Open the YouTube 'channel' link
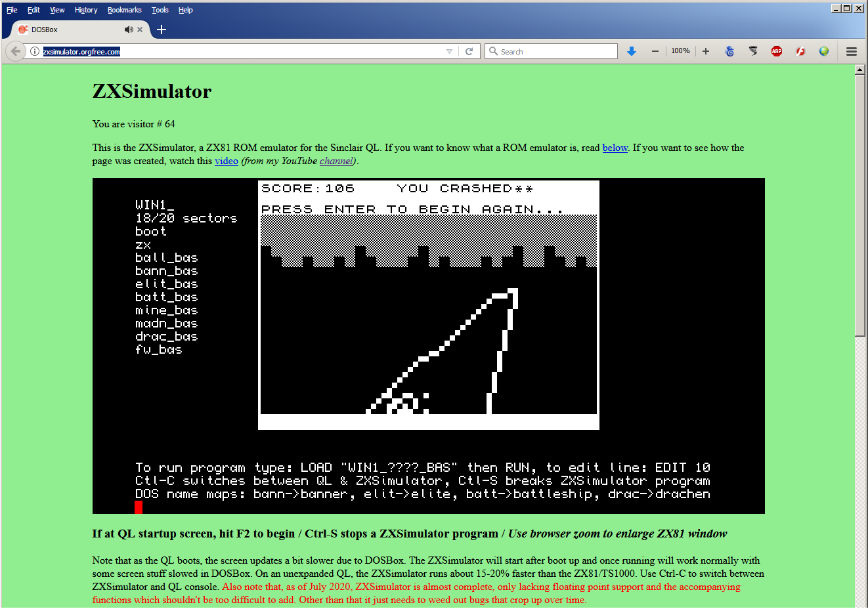 point(336,161)
